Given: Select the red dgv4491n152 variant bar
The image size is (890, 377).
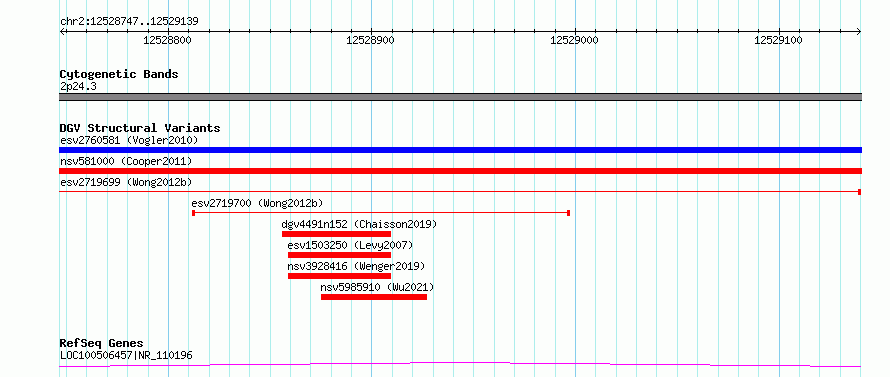Looking at the screenshot, I should coord(337,234).
